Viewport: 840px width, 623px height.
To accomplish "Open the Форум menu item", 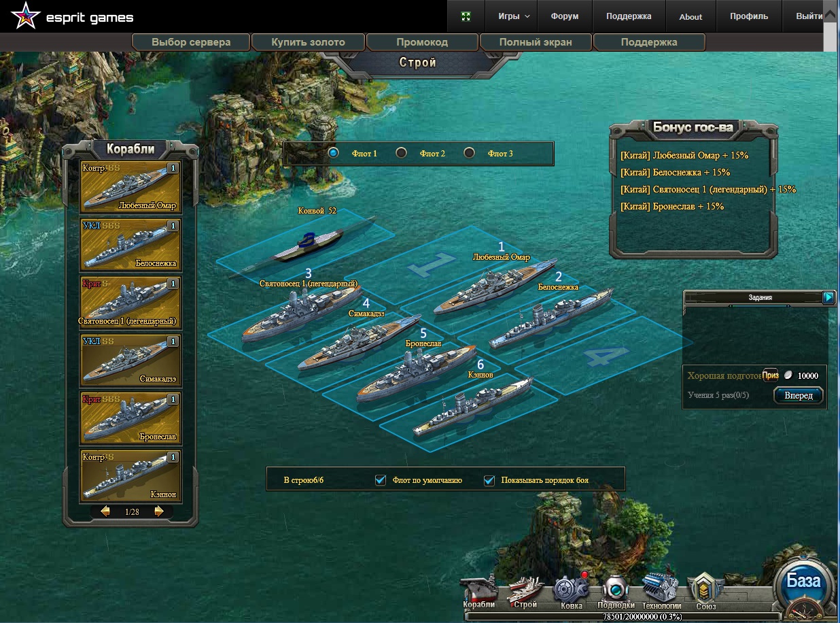I will coord(564,16).
